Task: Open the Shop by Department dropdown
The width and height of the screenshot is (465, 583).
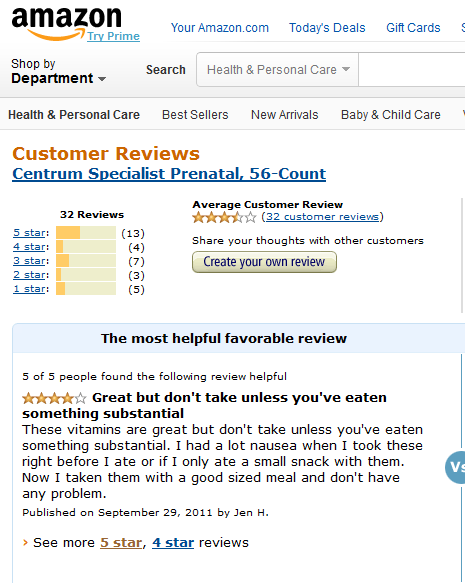Action: point(58,71)
